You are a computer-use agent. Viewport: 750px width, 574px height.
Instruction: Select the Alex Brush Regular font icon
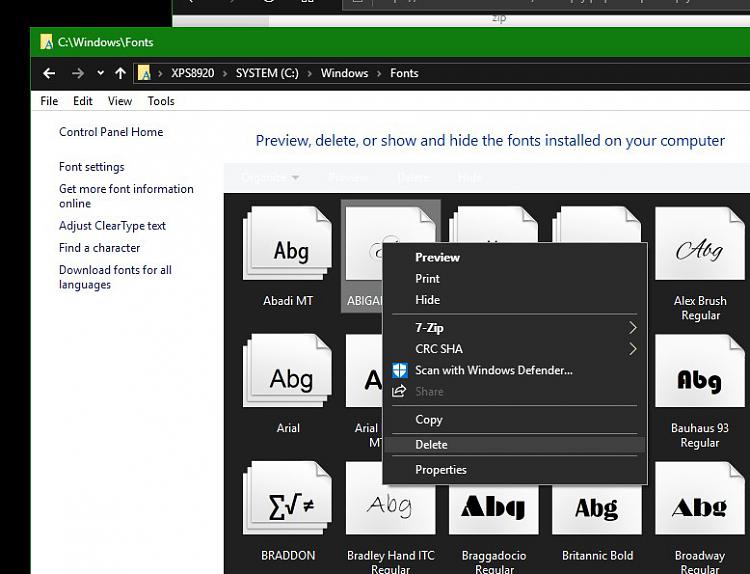(x=700, y=243)
